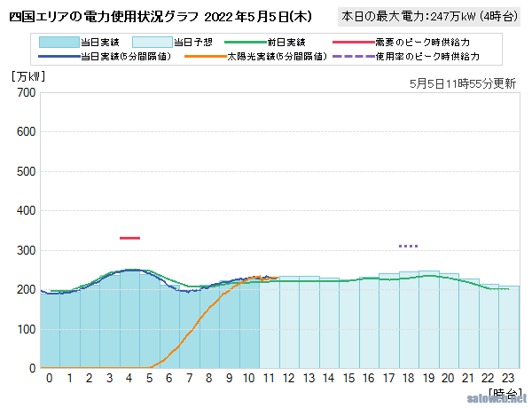This screenshot has width=532, height=408.
Task: Click the forecast bar at hour 19
Action: (x=428, y=319)
